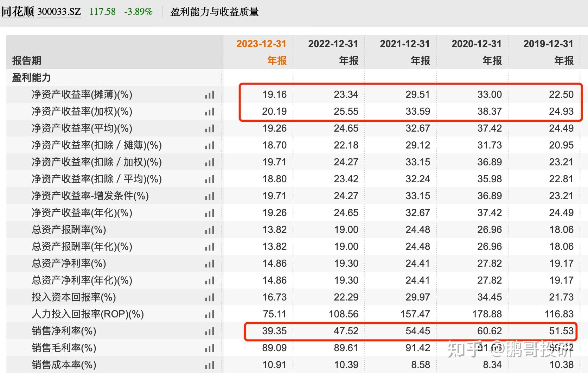The image size is (588, 373).
Task: Click the 盈利能力 section heading
Action: point(32,77)
